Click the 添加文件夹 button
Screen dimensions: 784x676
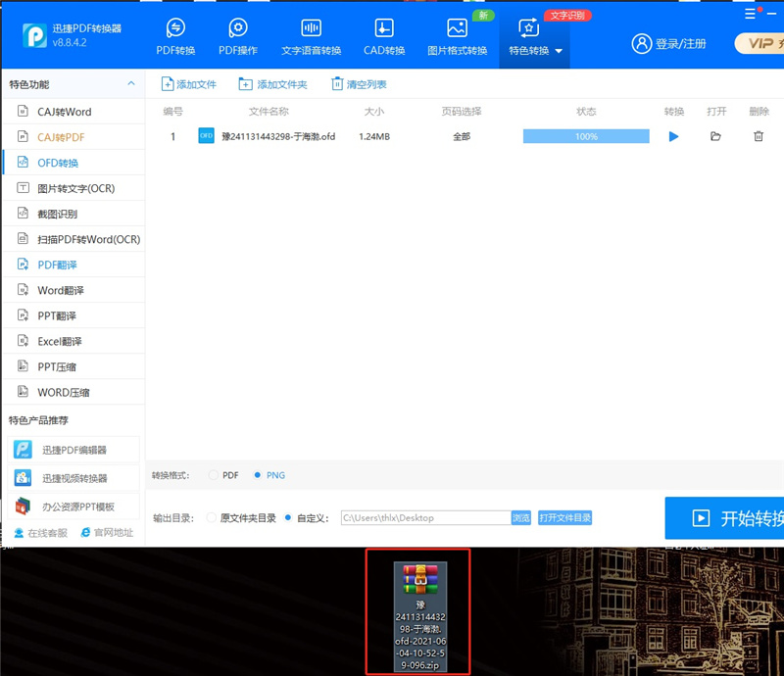[x=273, y=84]
